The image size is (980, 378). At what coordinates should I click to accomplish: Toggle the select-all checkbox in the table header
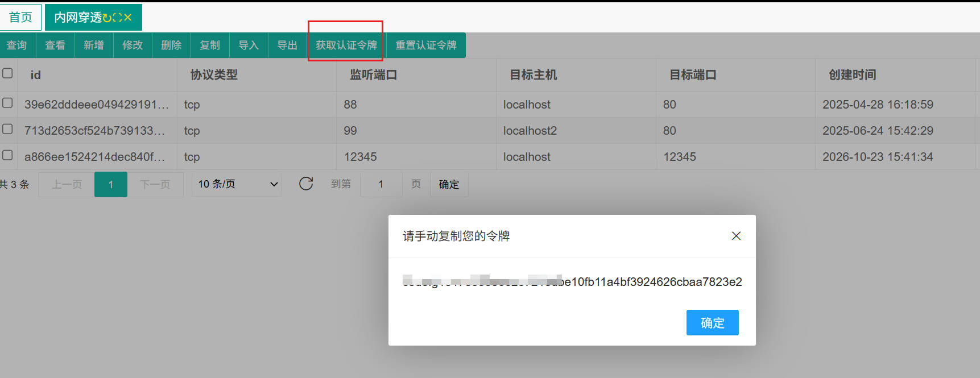(x=7, y=73)
